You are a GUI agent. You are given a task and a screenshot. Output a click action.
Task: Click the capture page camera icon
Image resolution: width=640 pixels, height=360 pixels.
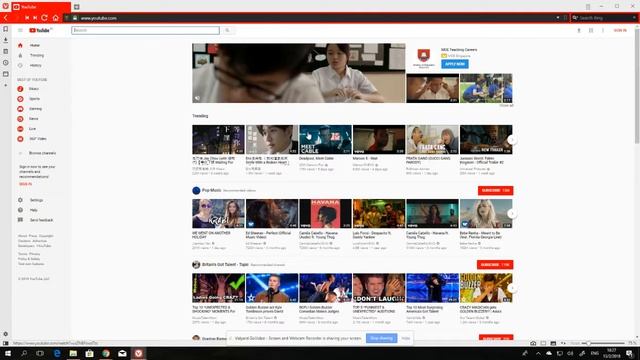tap(533, 343)
